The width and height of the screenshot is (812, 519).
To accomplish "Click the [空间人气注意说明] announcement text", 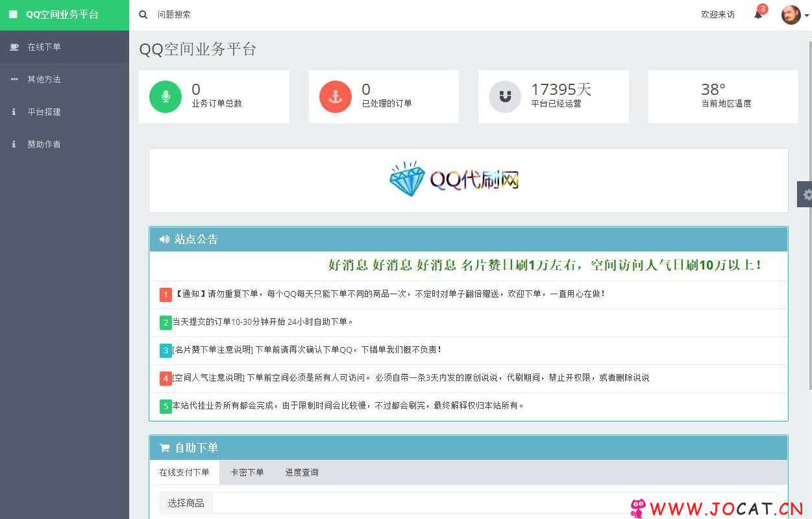I will click(x=411, y=377).
